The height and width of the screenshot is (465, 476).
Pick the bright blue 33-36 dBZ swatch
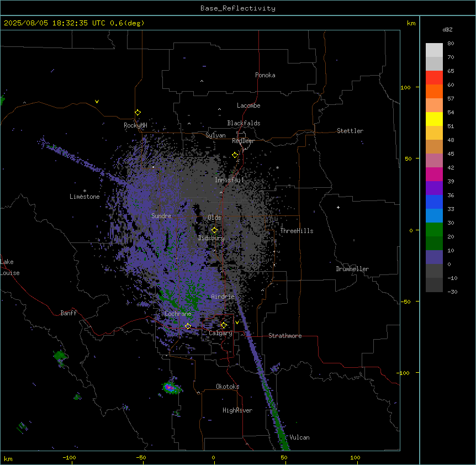coord(434,202)
